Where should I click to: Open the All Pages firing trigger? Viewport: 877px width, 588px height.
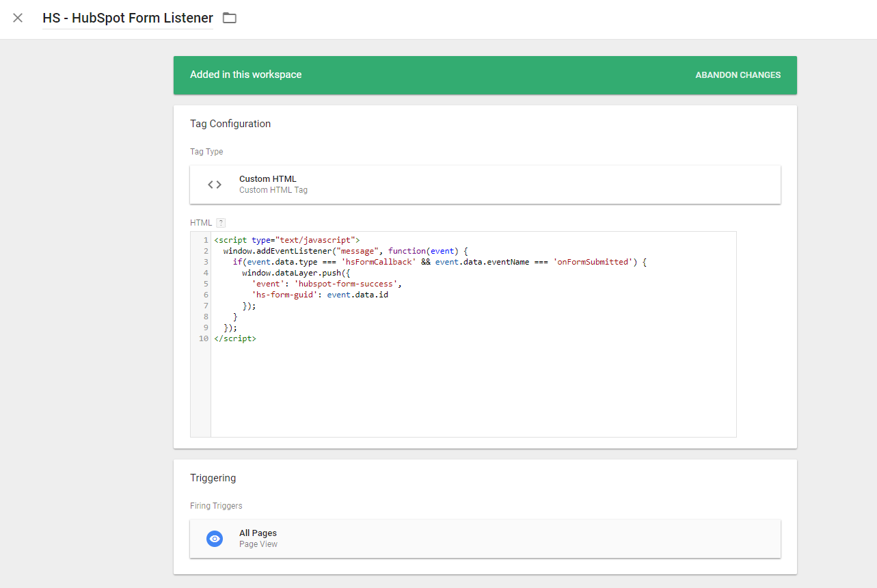[485, 539]
